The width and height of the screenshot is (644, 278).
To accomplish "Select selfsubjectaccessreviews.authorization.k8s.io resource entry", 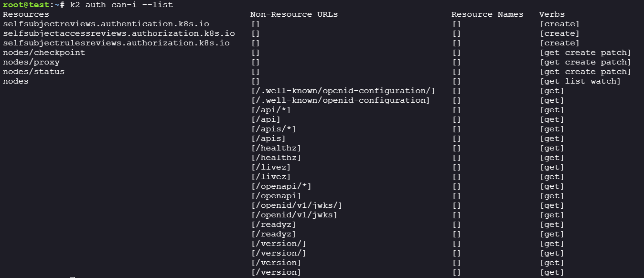I will point(119,33).
